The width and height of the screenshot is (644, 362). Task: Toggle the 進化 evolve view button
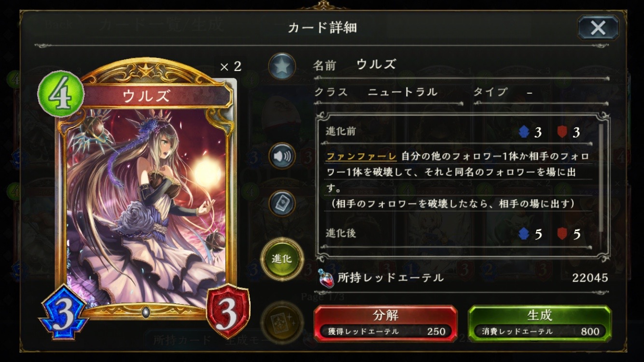coord(282,259)
